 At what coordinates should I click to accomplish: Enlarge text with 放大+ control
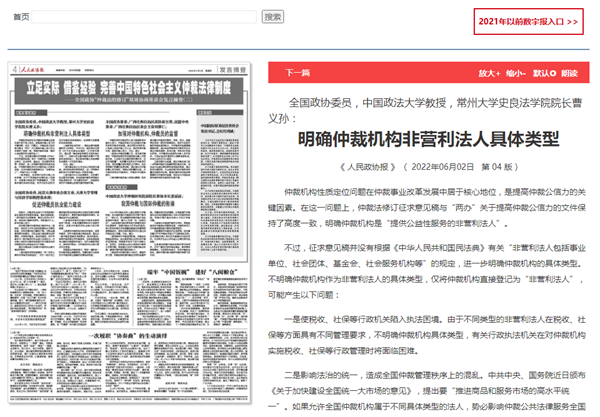tap(489, 73)
